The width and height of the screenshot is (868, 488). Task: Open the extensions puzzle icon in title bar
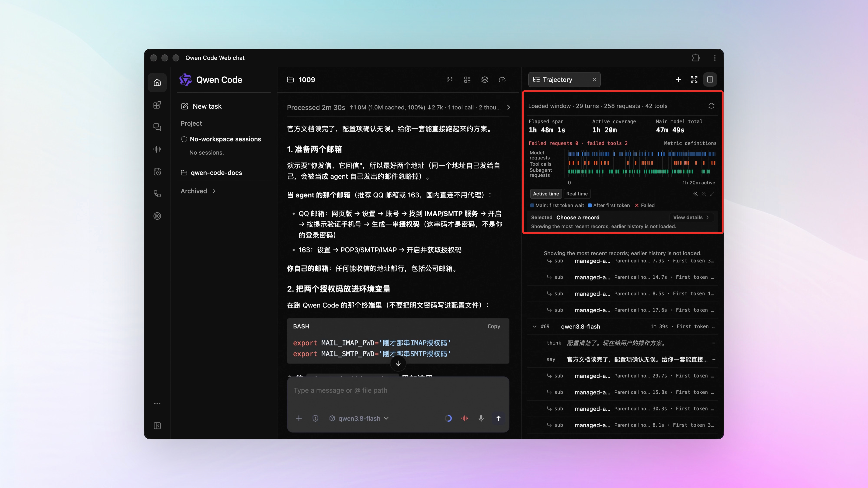coord(696,58)
